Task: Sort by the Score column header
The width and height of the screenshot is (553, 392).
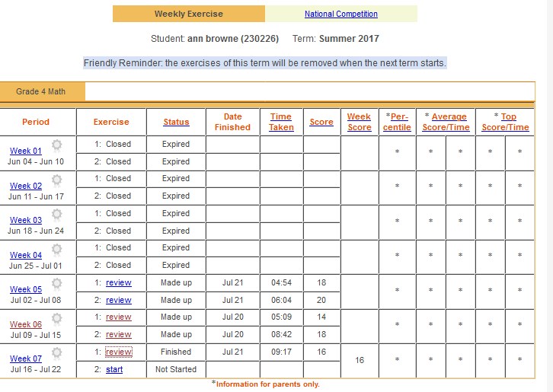Action: tap(321, 122)
